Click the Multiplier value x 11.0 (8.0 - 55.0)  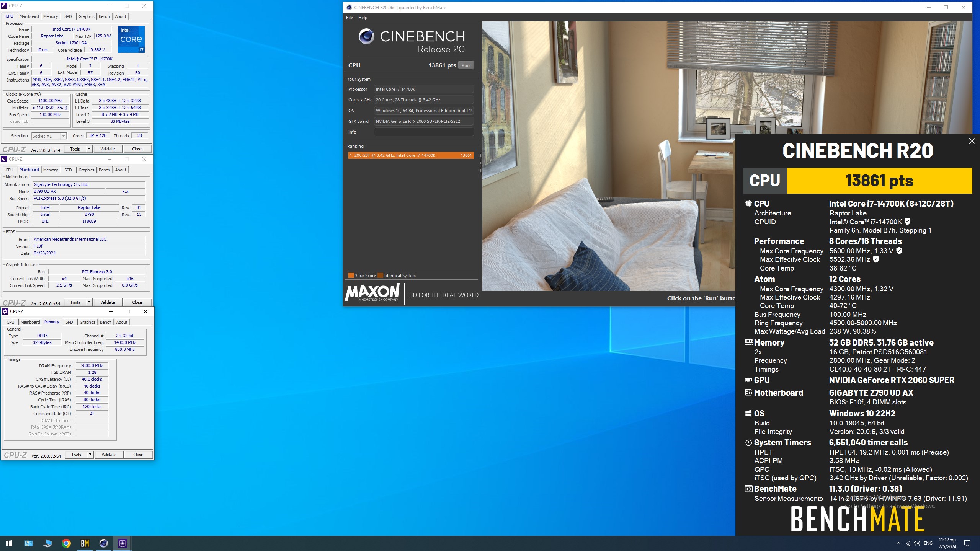50,108
